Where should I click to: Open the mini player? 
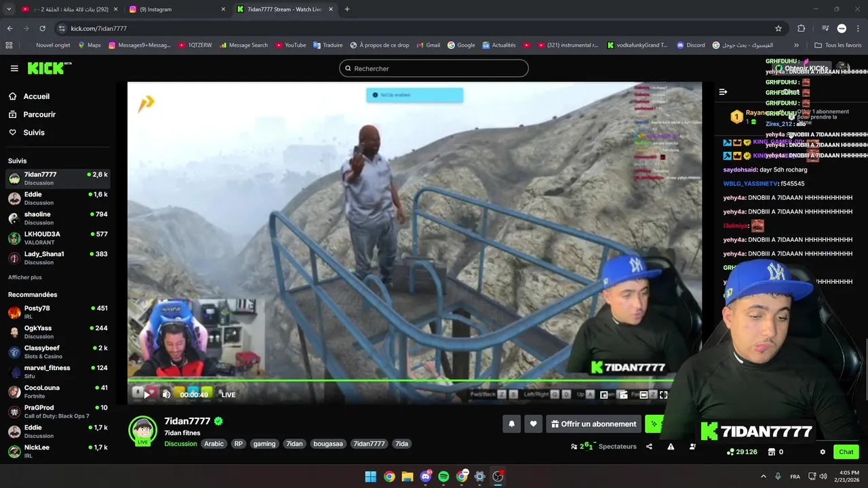604,394
